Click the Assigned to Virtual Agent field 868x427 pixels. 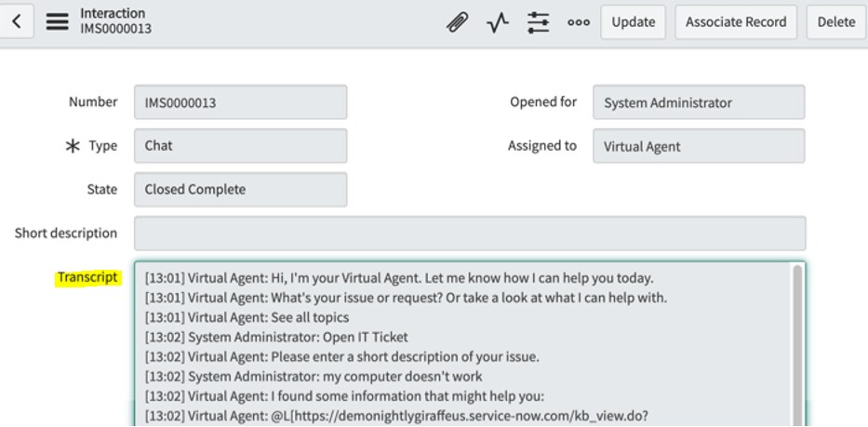coord(699,146)
